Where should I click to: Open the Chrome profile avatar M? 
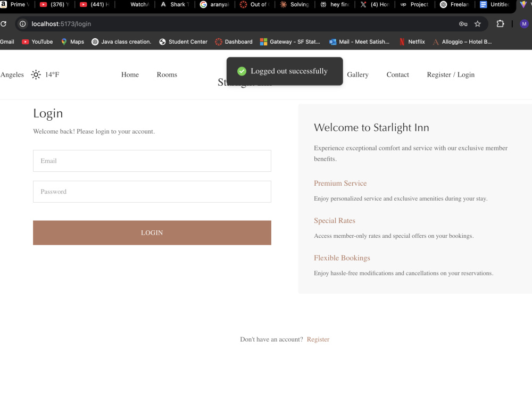click(x=524, y=24)
